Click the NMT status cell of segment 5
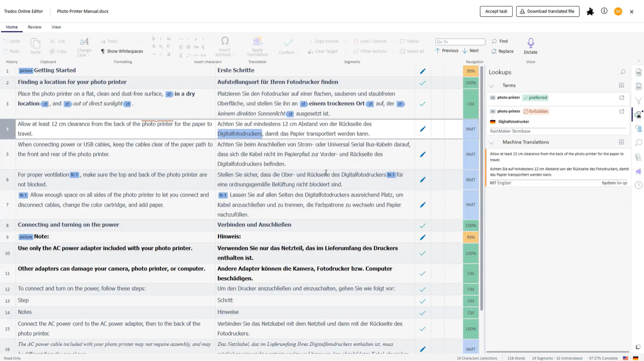Screen dimensions: 644x361 tap(471, 154)
